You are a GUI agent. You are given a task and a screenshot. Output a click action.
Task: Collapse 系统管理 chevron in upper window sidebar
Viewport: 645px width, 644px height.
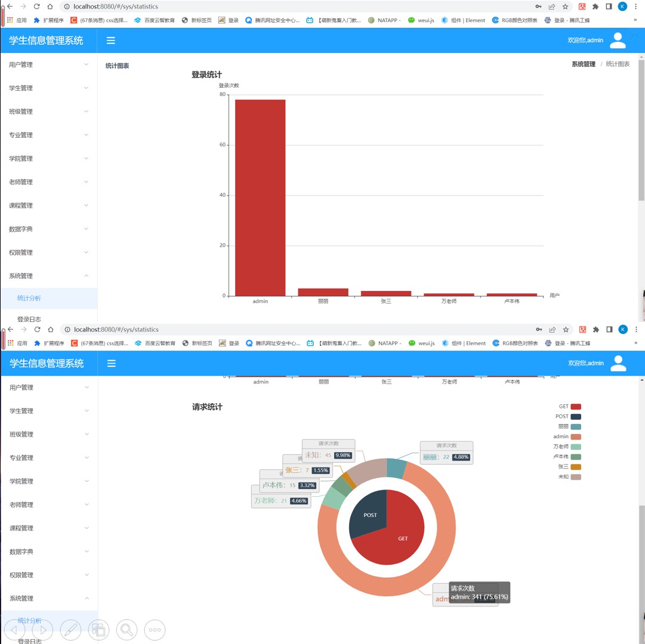86,275
